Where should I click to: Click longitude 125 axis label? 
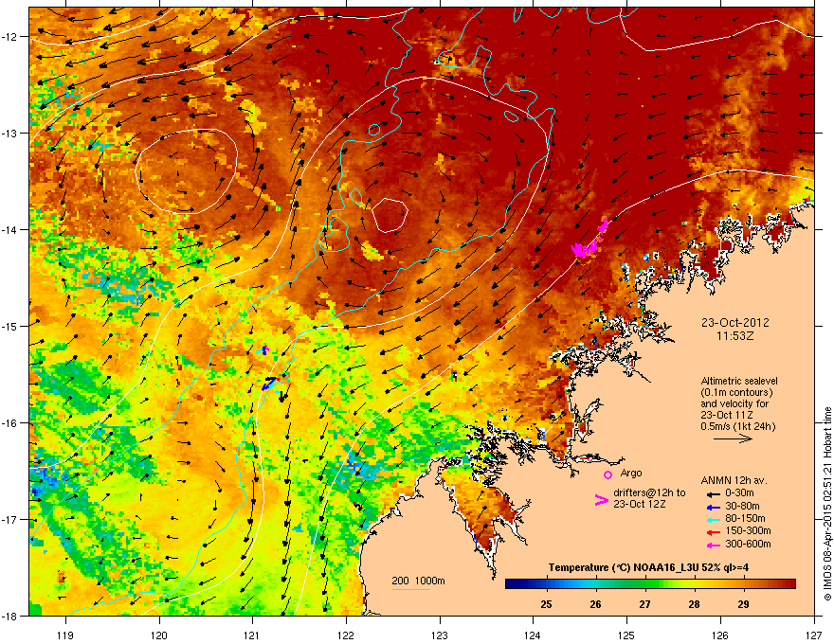[626, 635]
